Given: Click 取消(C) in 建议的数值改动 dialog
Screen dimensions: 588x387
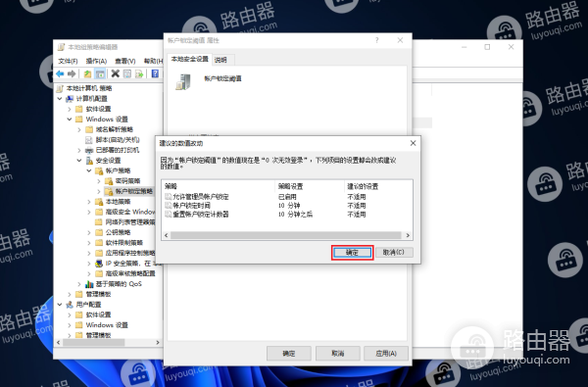Looking at the screenshot, I should point(394,252).
